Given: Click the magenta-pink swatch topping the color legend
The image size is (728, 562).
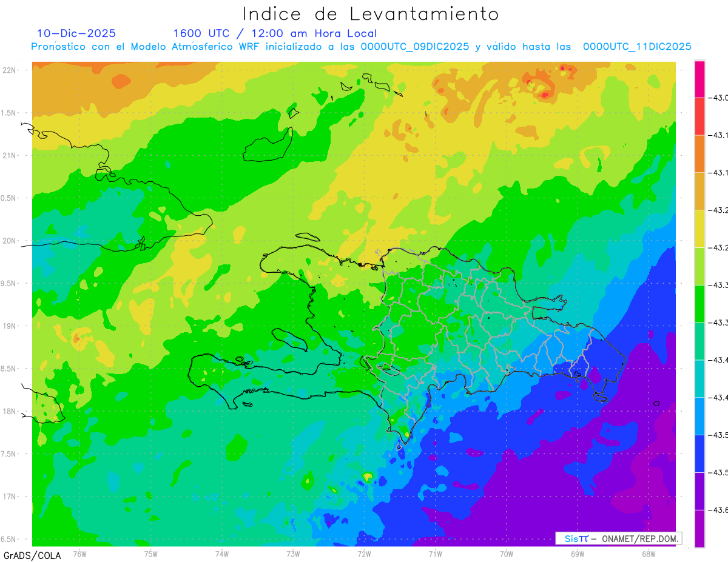Looking at the screenshot, I should [699, 79].
